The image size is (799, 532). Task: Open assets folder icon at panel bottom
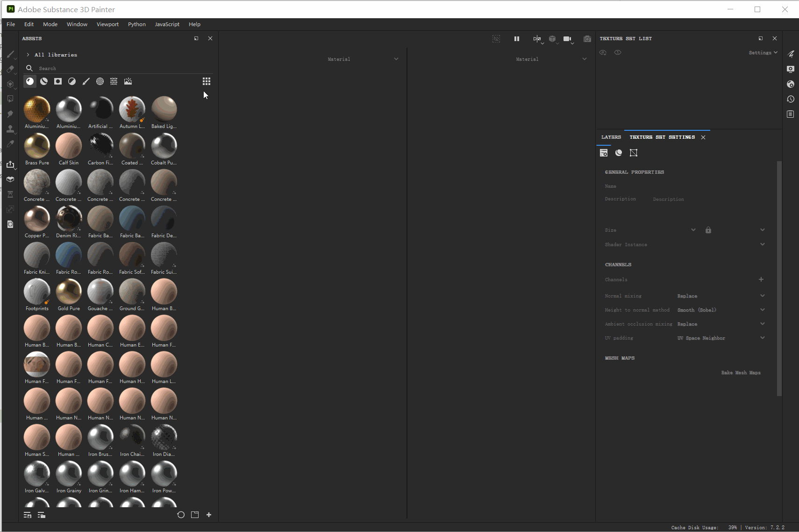pyautogui.click(x=195, y=515)
